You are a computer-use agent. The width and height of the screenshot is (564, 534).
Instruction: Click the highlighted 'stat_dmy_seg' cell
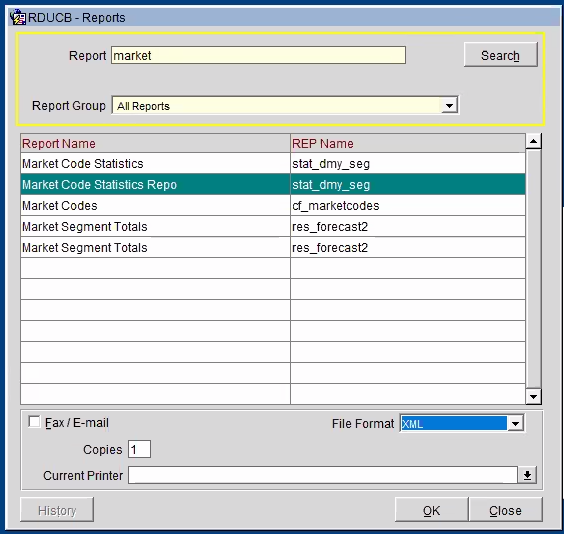pos(408,184)
